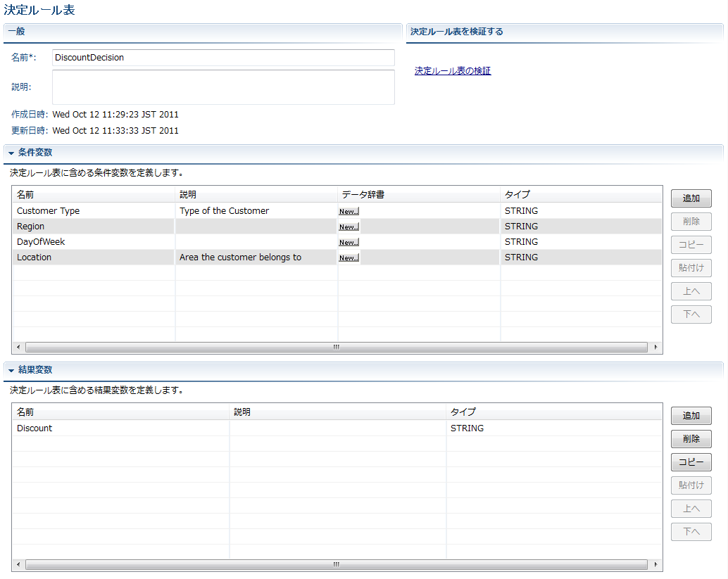
Task: Click 削除 button for result variables
Action: (691, 439)
